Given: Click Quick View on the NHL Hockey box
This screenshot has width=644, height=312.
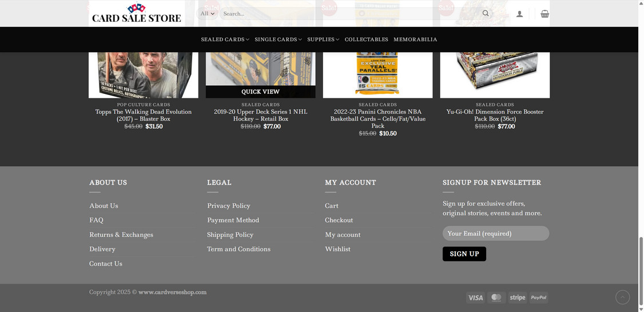Looking at the screenshot, I should pos(260,92).
